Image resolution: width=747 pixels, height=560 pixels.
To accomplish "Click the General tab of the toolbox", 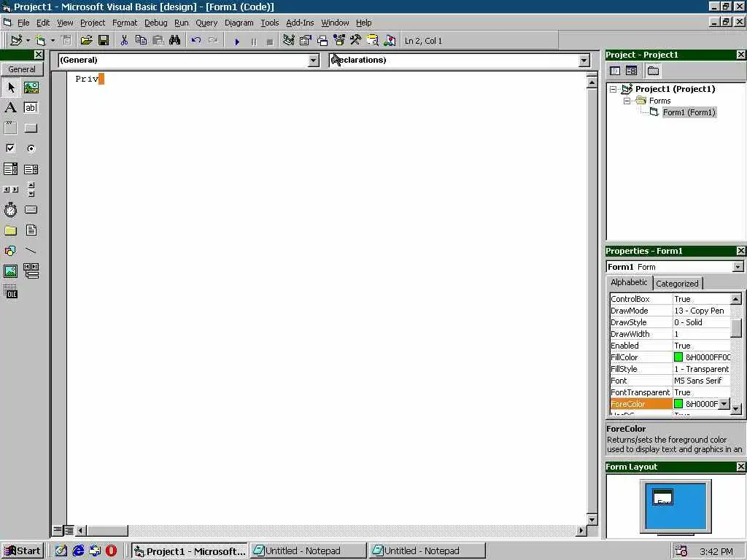I will coord(21,69).
